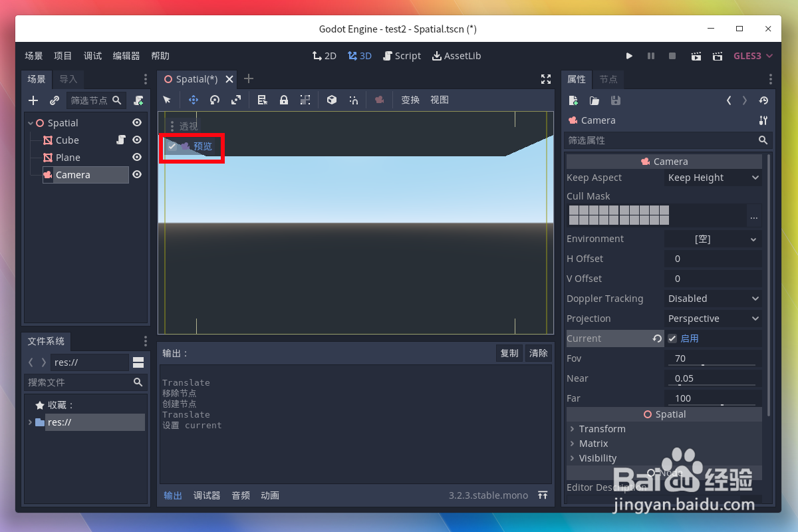Toggle camera override icon in toolbar
Screen dimensions: 798x532
click(380, 100)
